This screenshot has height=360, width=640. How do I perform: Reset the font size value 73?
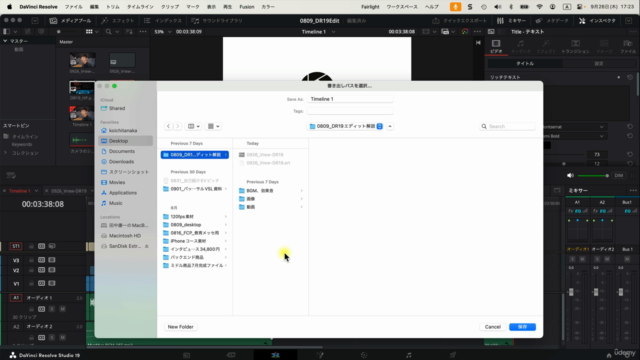tap(630, 154)
